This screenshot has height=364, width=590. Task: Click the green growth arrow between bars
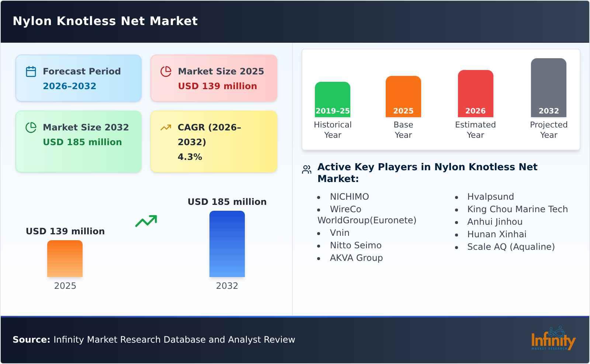[x=145, y=221]
